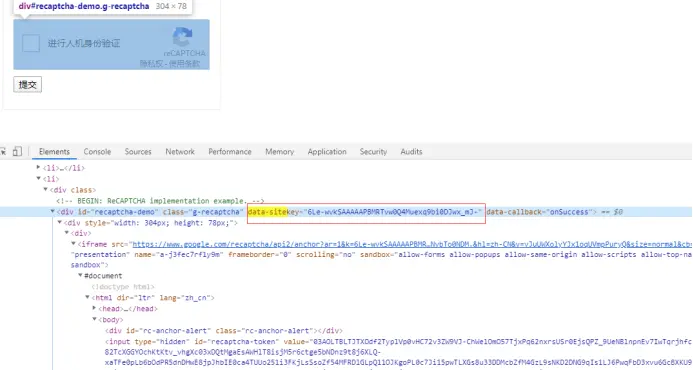The image size is (693, 370).
Task: Collapse the <body> node
Action: click(x=95, y=319)
